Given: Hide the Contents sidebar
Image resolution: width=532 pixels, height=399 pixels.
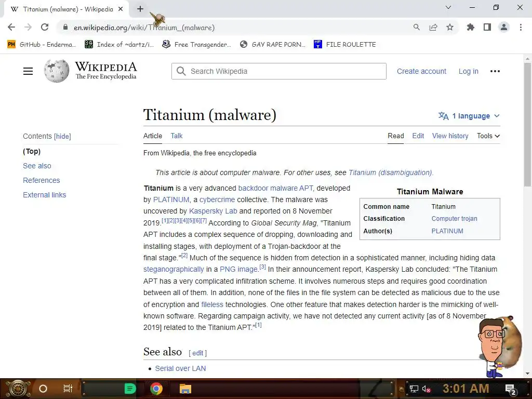Looking at the screenshot, I should tap(62, 137).
